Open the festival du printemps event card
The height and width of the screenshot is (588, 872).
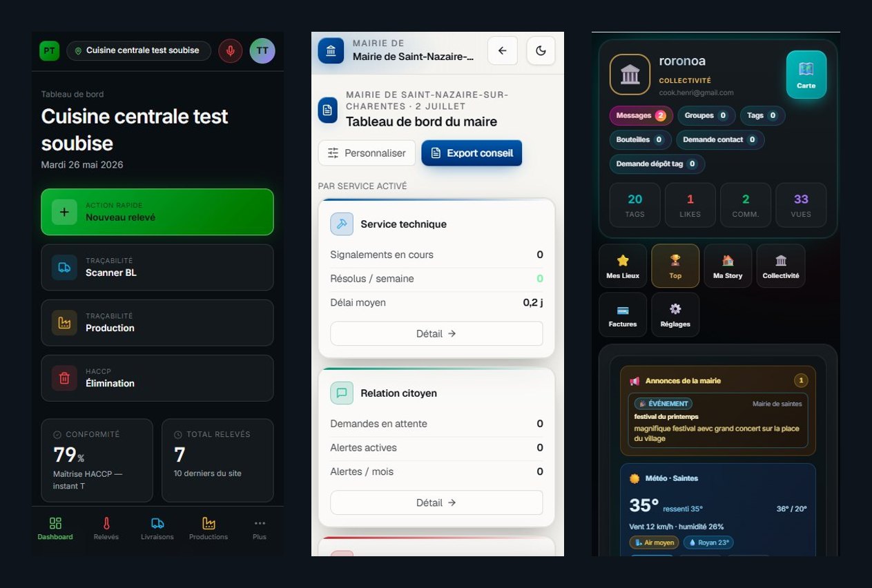pos(718,420)
